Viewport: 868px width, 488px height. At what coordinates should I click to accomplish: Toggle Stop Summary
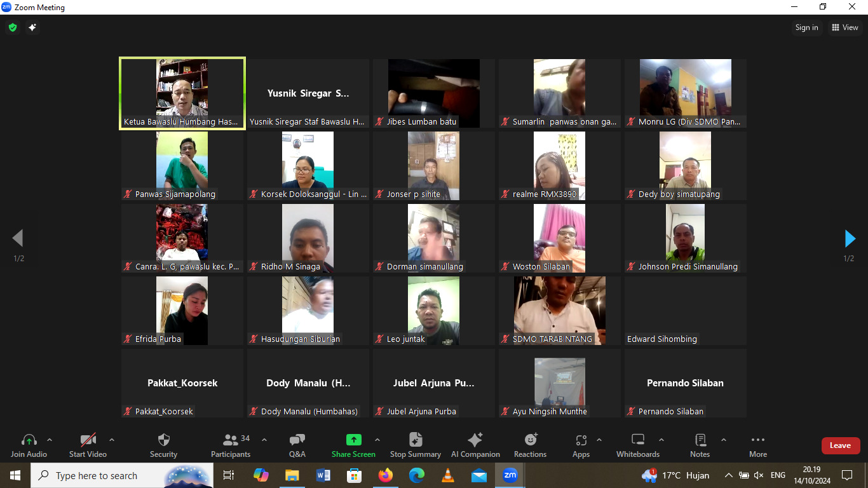tap(416, 445)
